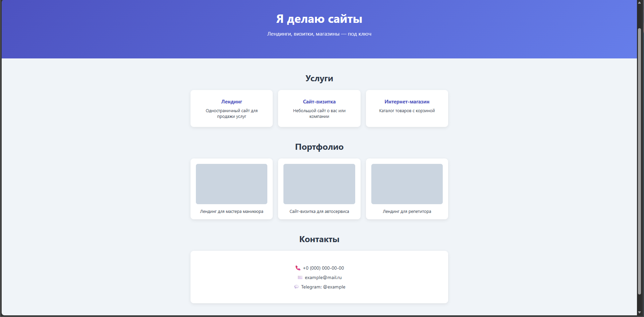Click text Небольшой сайт о вас или компании

point(319,114)
